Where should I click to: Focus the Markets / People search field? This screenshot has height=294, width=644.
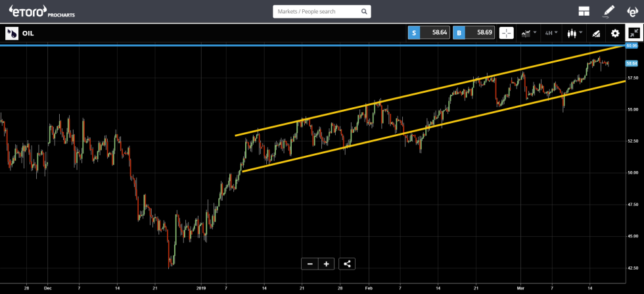pyautogui.click(x=315, y=12)
